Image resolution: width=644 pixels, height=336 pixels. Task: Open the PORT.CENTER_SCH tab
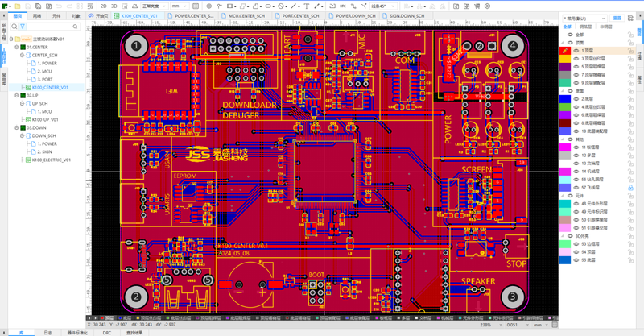point(297,15)
